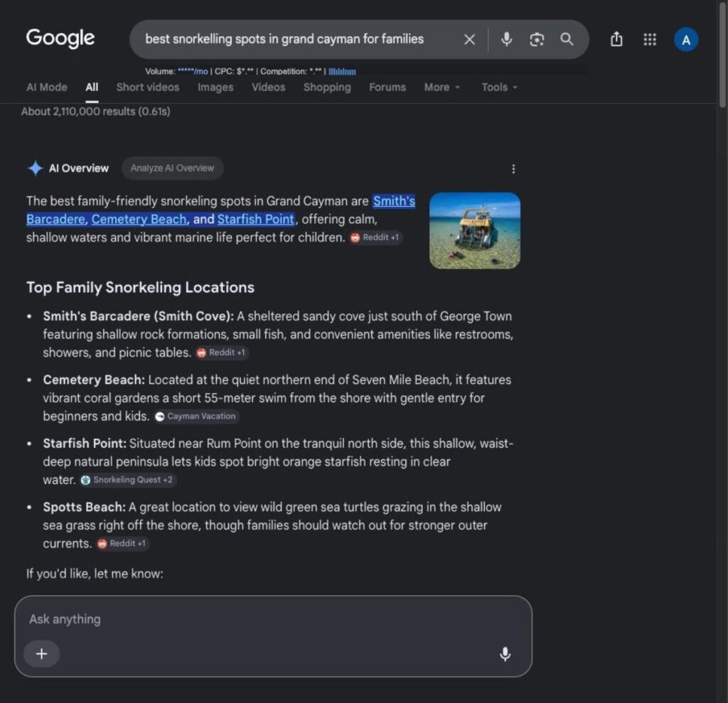This screenshot has height=703, width=728.
Task: Open the boat snorkeling thumbnail image
Action: [x=474, y=231]
